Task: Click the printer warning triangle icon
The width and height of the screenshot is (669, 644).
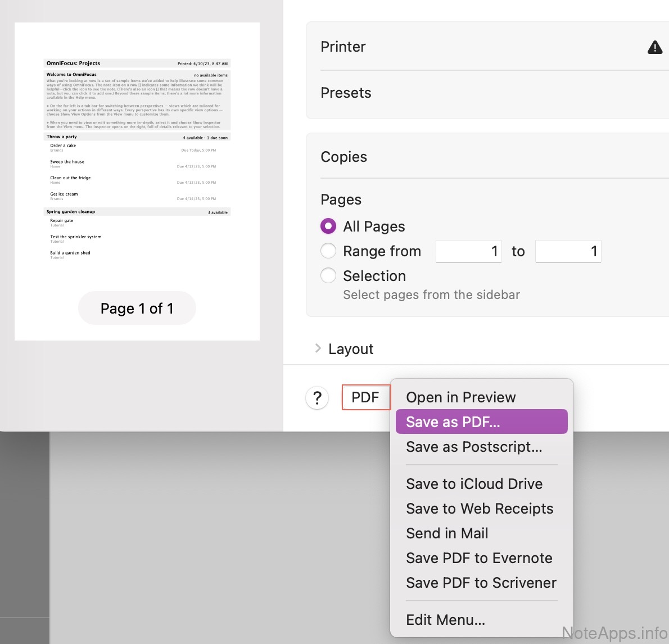Action: point(654,47)
